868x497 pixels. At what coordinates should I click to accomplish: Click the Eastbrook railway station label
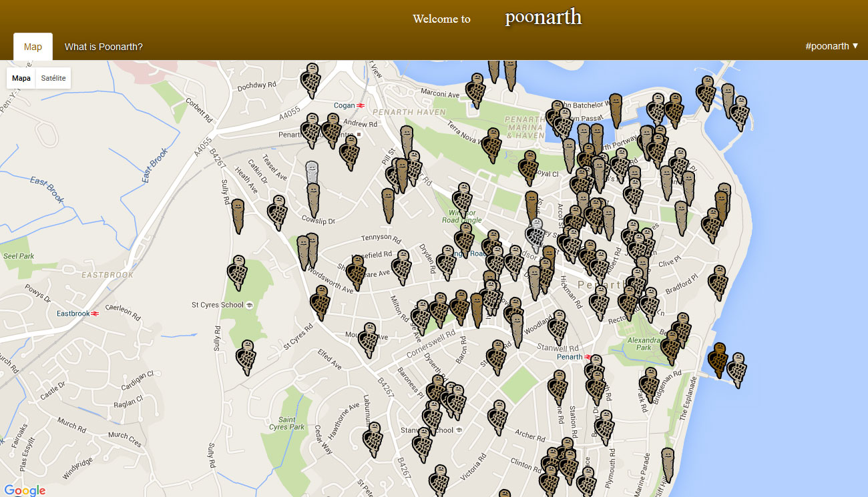78,314
